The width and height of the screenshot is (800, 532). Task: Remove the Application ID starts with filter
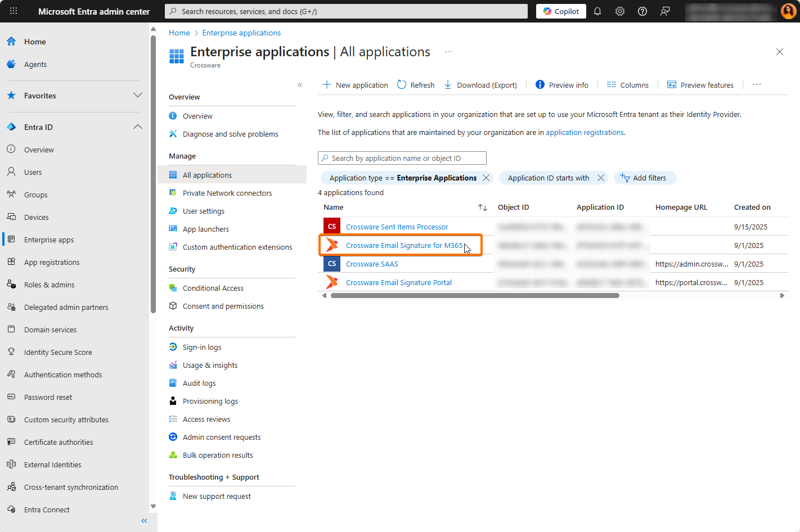tap(601, 178)
